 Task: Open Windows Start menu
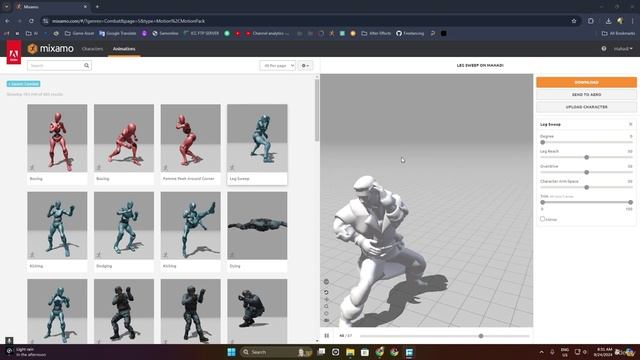tap(231, 352)
